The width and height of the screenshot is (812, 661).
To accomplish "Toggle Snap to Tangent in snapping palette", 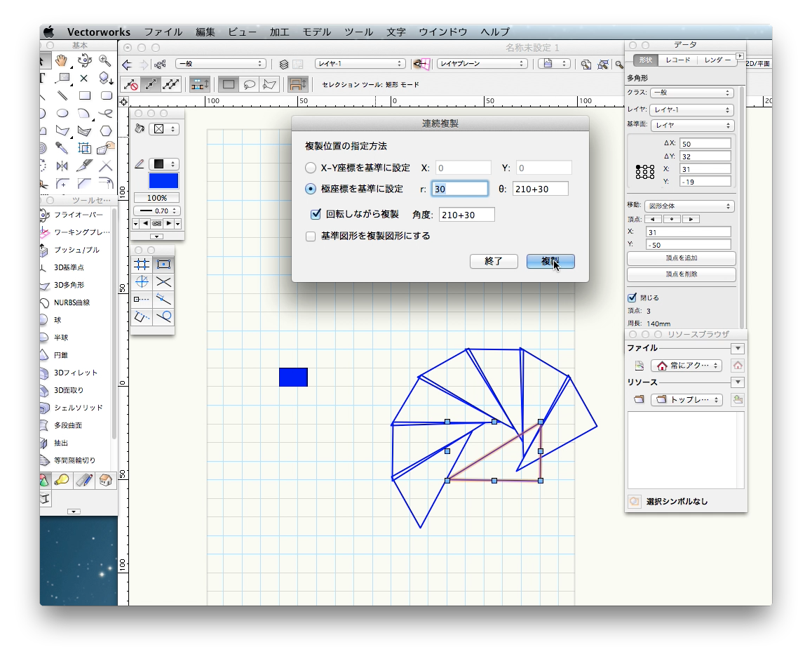I will (163, 316).
